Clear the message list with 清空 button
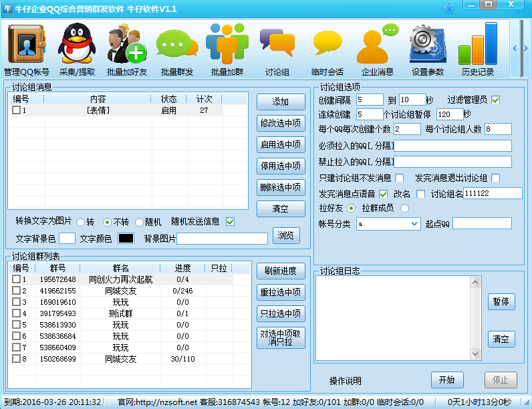The height and width of the screenshot is (409, 532). (x=281, y=209)
